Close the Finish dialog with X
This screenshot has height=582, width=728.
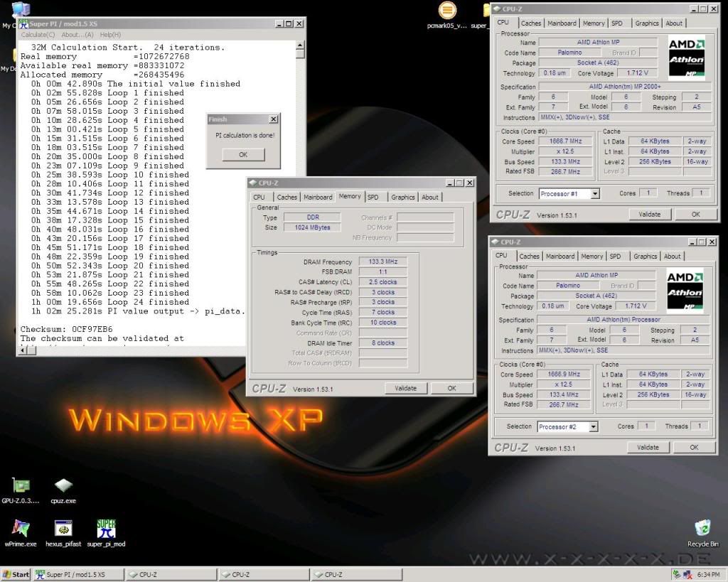[x=274, y=119]
